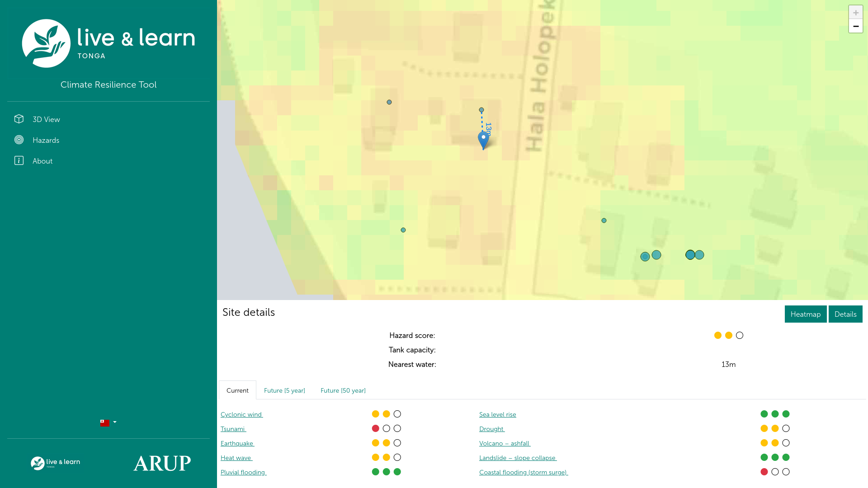Click the Details button

(x=845, y=314)
